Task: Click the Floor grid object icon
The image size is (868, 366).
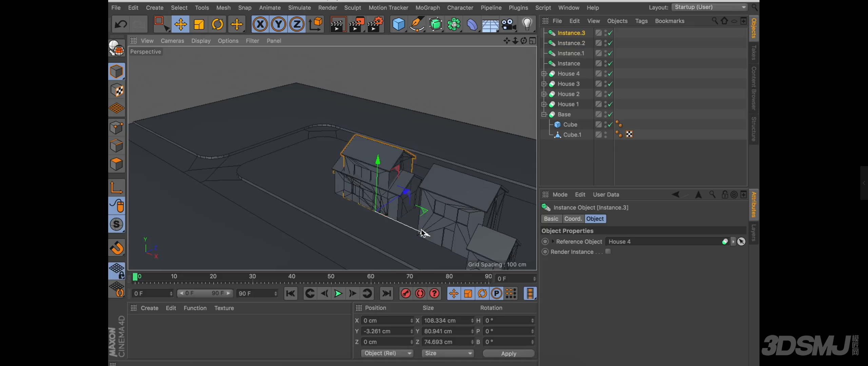Action: pyautogui.click(x=490, y=24)
